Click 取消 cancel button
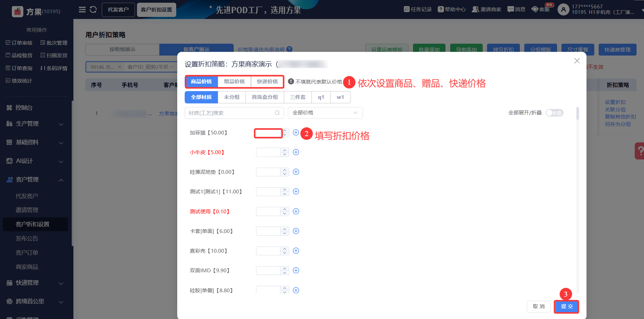 pyautogui.click(x=539, y=306)
